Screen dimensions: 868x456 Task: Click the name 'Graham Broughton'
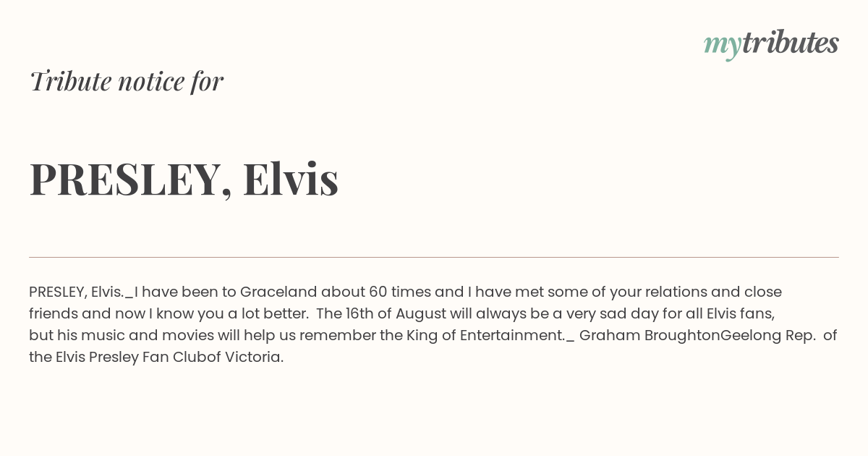pos(650,335)
